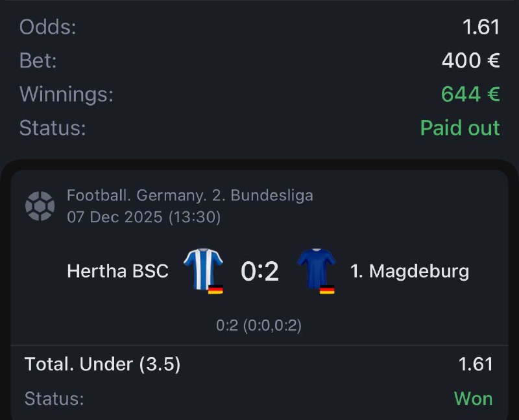The image size is (519, 420).
Task: Click the football sport icon
Action: coord(40,205)
